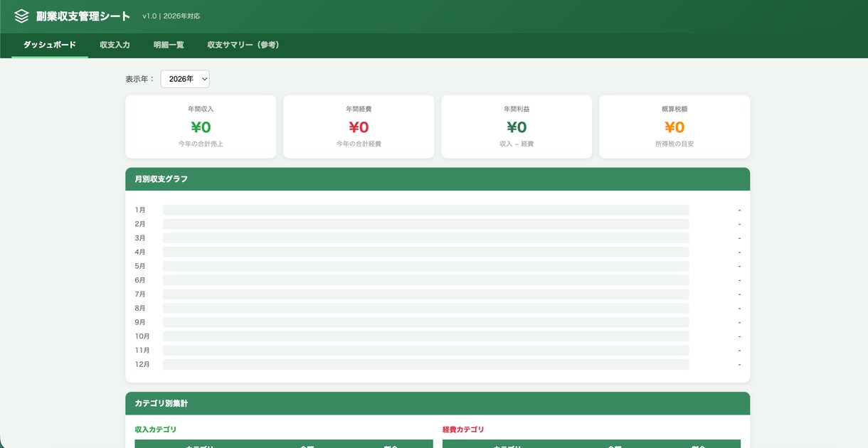Click the 12月 bar in monthly graph
This screenshot has height=448, width=868.
click(426, 364)
